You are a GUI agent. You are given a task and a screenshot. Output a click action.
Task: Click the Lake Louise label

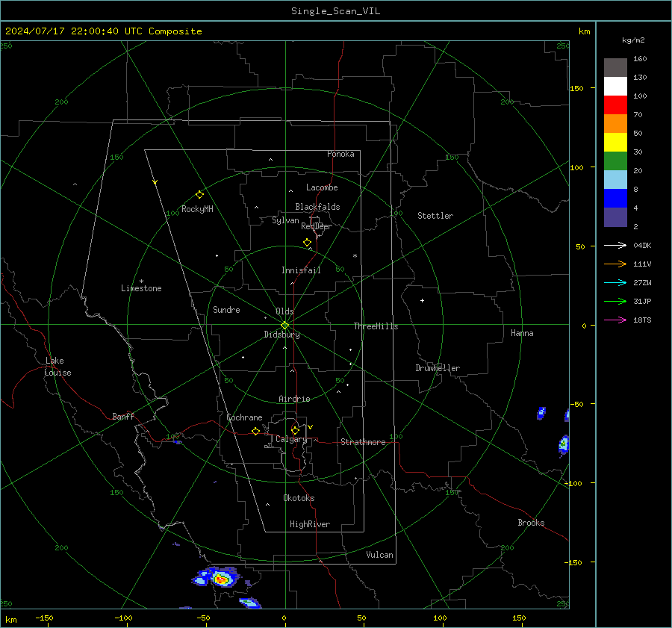(x=57, y=367)
